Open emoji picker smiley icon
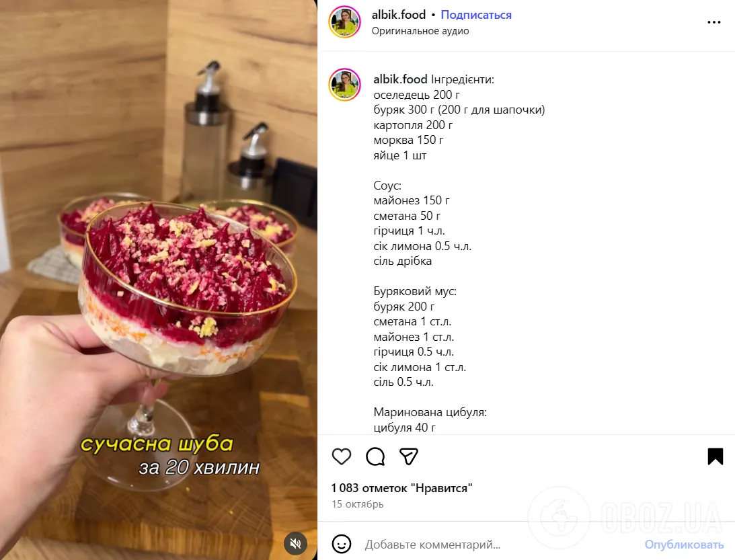Viewport: 735px width, 560px height. click(x=341, y=544)
